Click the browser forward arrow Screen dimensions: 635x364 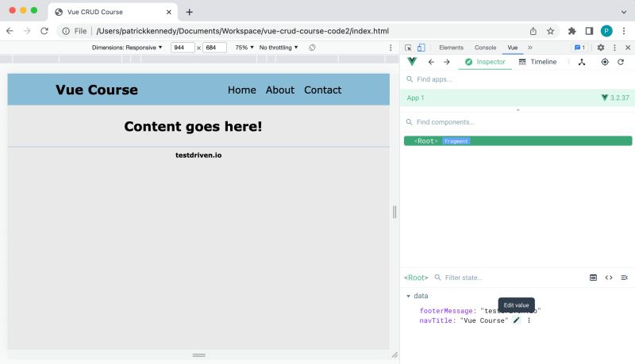click(27, 31)
